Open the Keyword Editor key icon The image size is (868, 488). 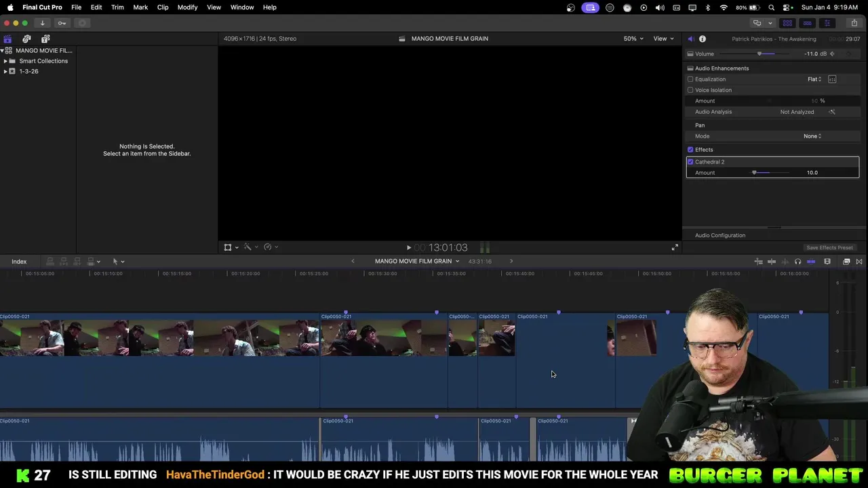[x=62, y=23]
